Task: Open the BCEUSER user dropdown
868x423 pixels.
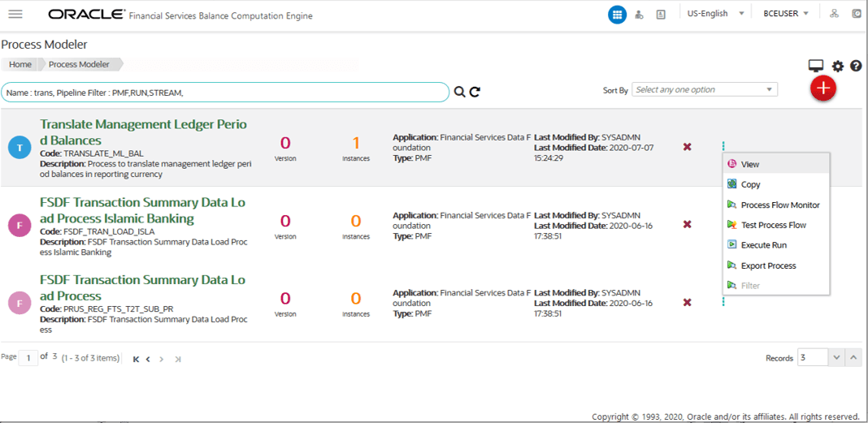Action: [786, 14]
